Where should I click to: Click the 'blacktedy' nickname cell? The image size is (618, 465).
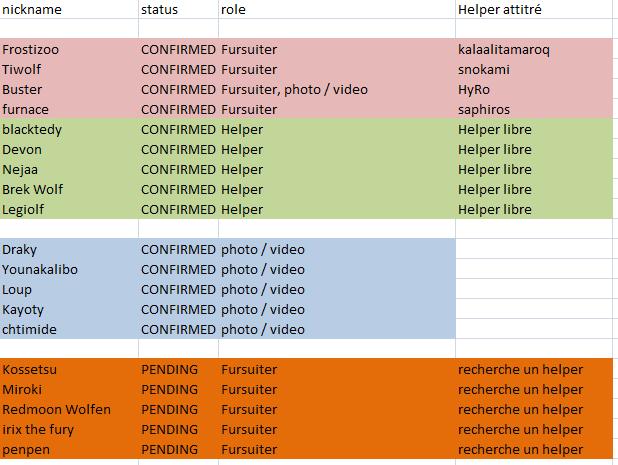tap(33, 129)
